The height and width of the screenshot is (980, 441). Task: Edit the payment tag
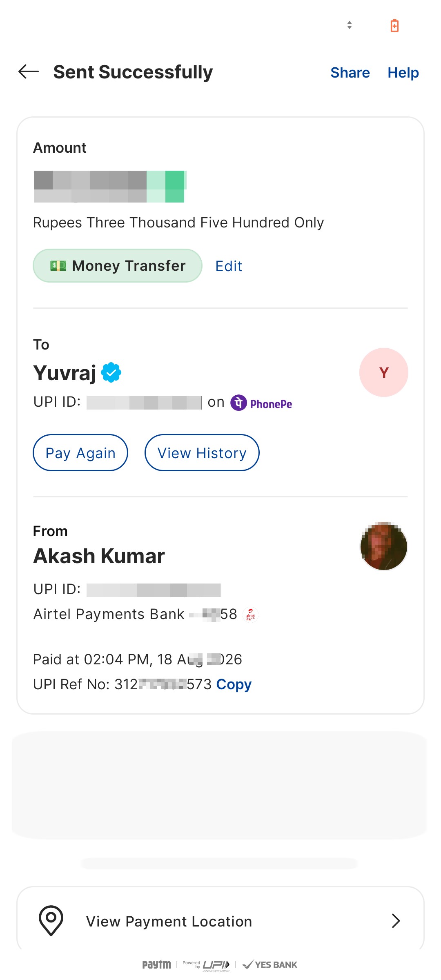229,266
